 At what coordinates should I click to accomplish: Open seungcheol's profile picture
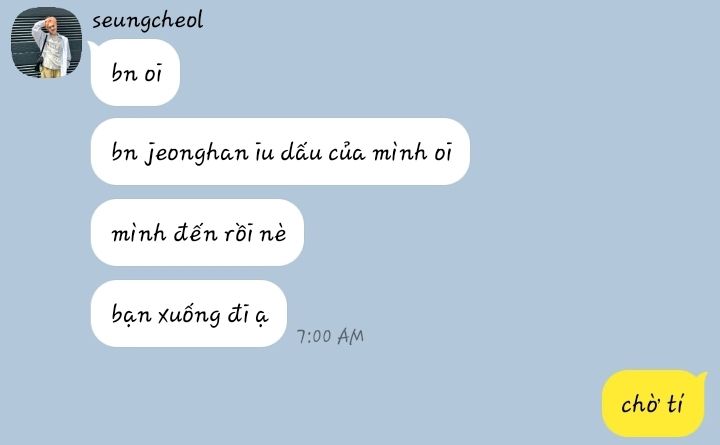[x=46, y=42]
